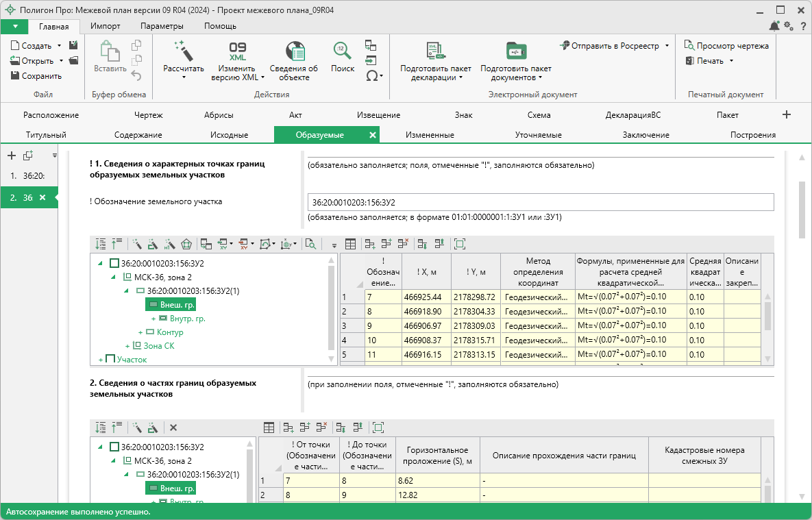Screen dimensions: 812x520
Task: Click the polygon icon in coordinates toolbar
Action: [x=186, y=244]
